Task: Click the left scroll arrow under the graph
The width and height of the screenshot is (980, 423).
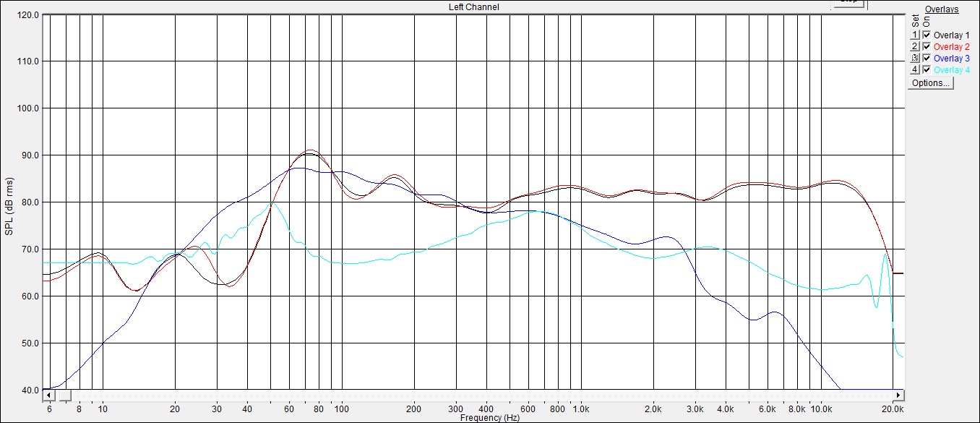Action: [48, 396]
